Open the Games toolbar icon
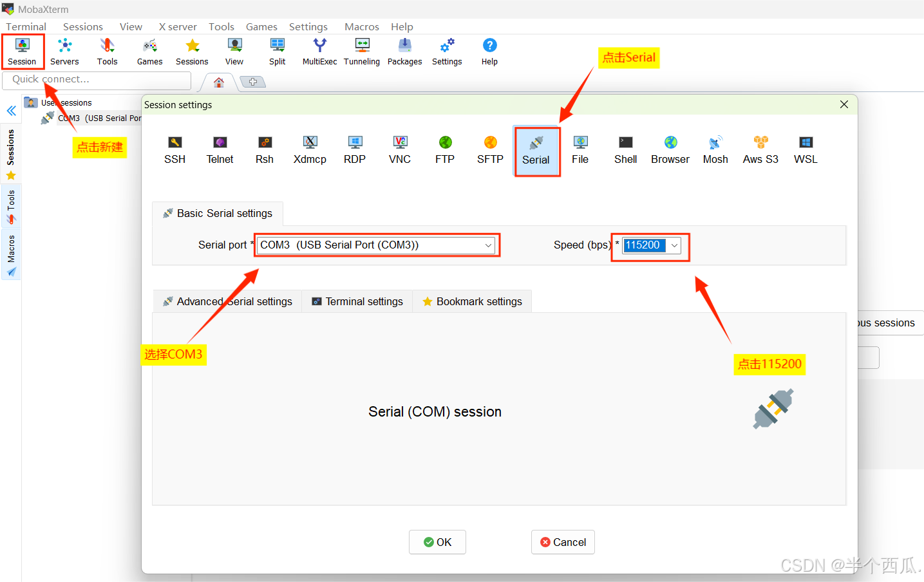The image size is (924, 582). (149, 52)
